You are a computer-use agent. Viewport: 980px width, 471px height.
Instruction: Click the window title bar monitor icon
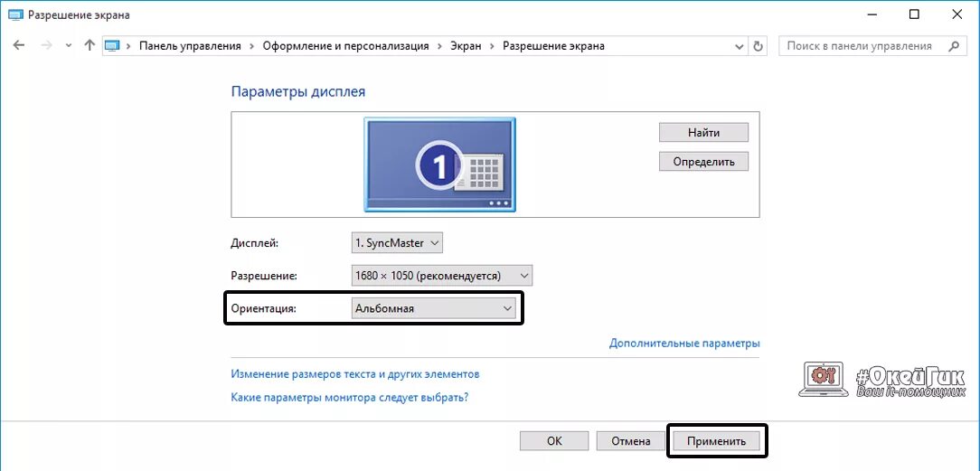pyautogui.click(x=15, y=14)
